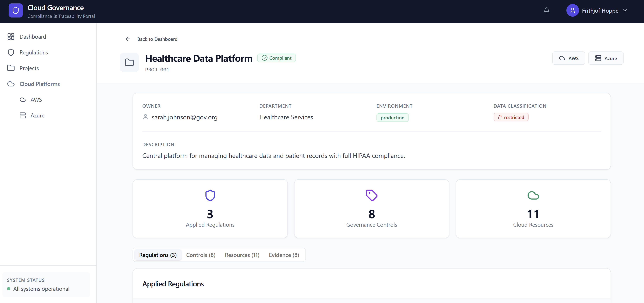Click the Healthcare Services department value

pyautogui.click(x=286, y=117)
